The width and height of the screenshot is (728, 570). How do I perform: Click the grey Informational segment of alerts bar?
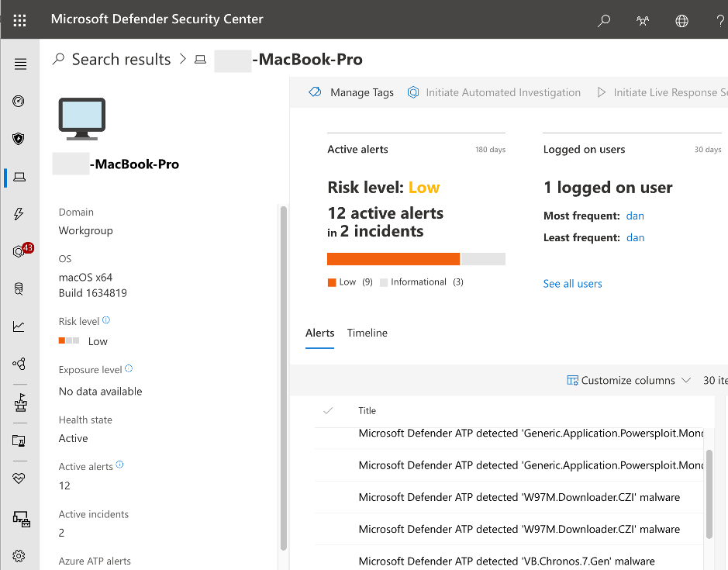(483, 259)
